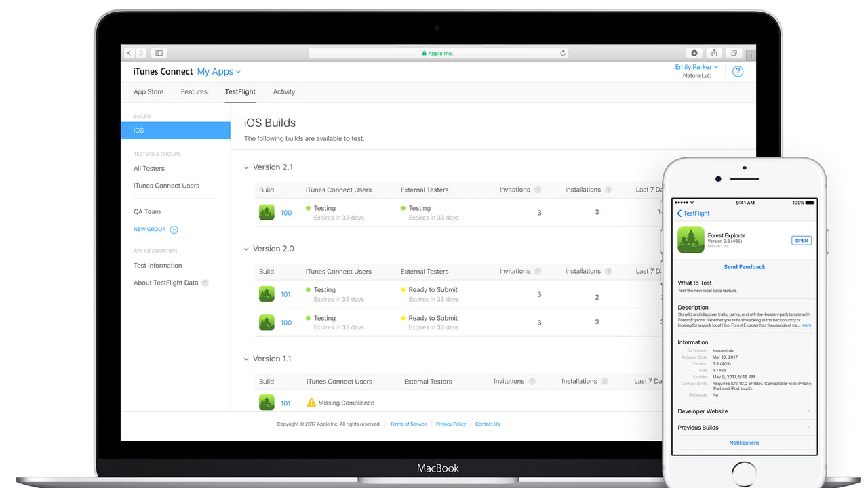The height and width of the screenshot is (488, 868).
Task: Collapse the Version 2.0 section
Action: pyautogui.click(x=246, y=249)
